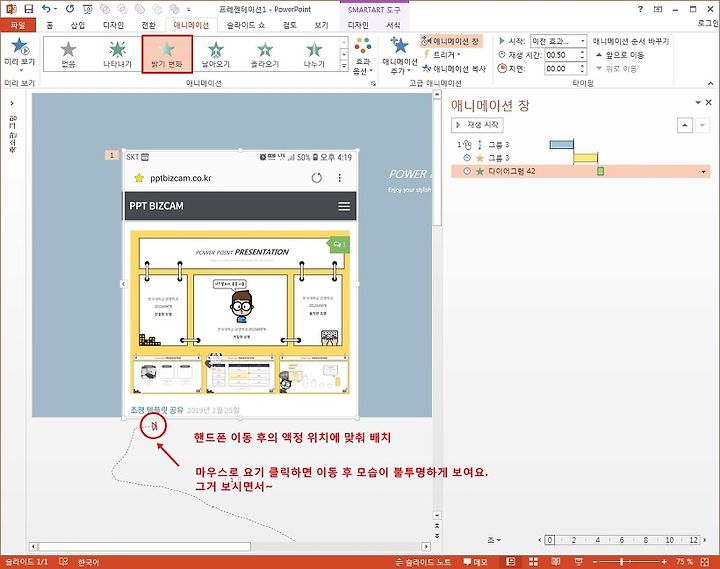Toggle the 메모 comments pane
The height and width of the screenshot is (569, 720).
point(475,562)
